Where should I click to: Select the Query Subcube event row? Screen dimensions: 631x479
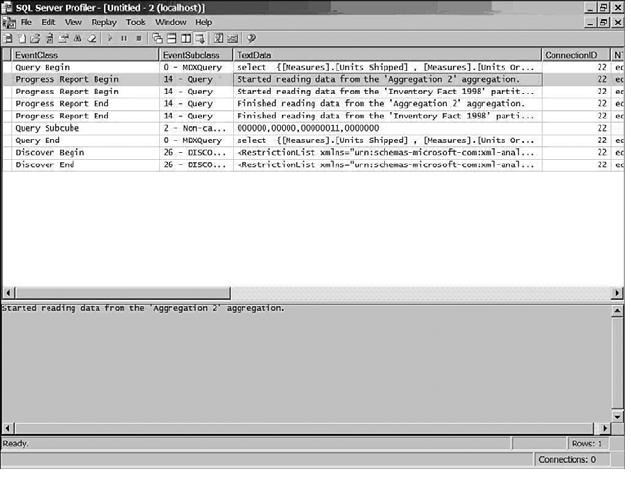coord(313,128)
